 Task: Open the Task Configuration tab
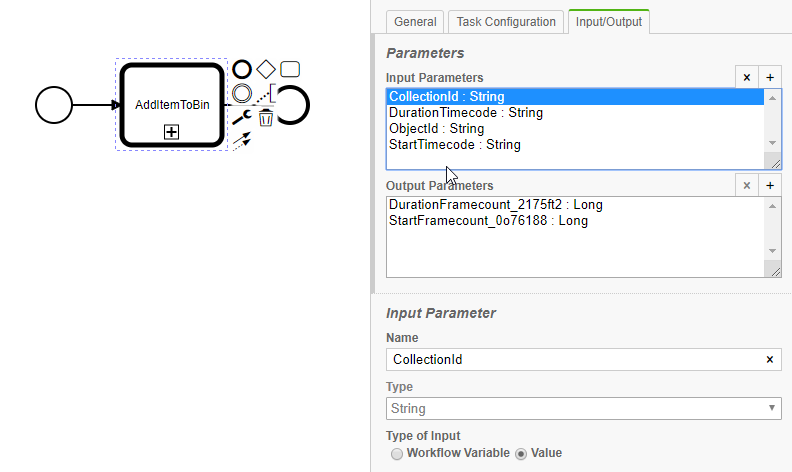[x=505, y=22]
